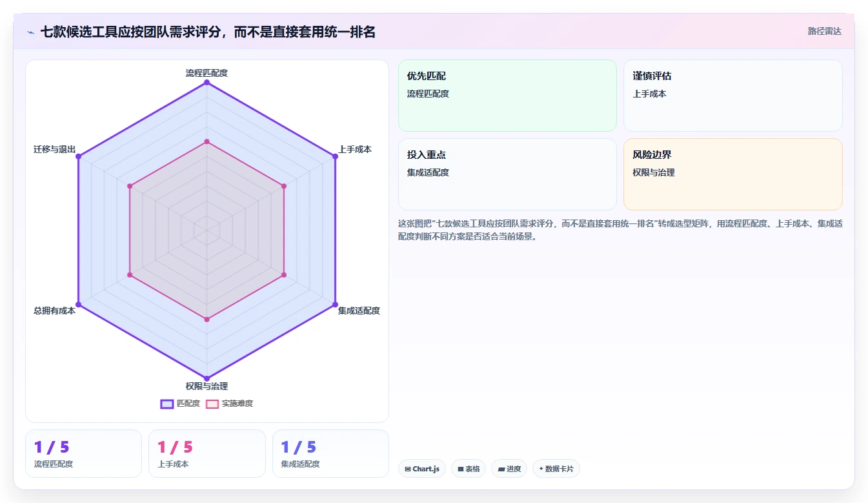Click the 表格 tag pill
Screen dimensions: 868x503
pyautogui.click(x=469, y=469)
